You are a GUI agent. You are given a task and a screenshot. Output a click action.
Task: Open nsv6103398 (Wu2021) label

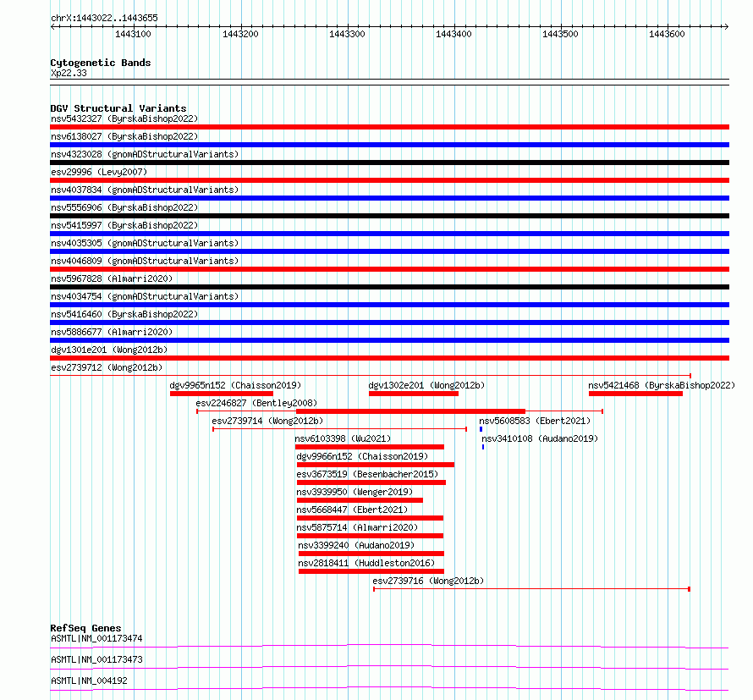pyautogui.click(x=343, y=438)
